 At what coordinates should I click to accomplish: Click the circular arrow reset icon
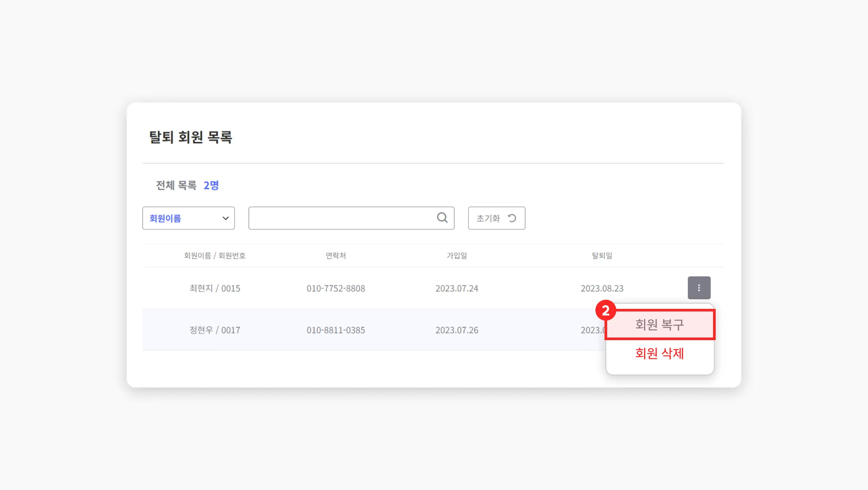pos(512,218)
